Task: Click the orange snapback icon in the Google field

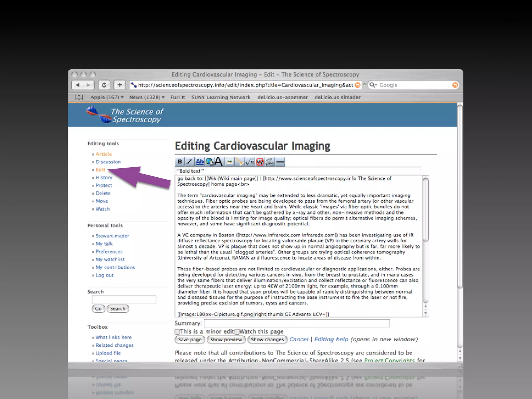Action: pyautogui.click(x=455, y=85)
